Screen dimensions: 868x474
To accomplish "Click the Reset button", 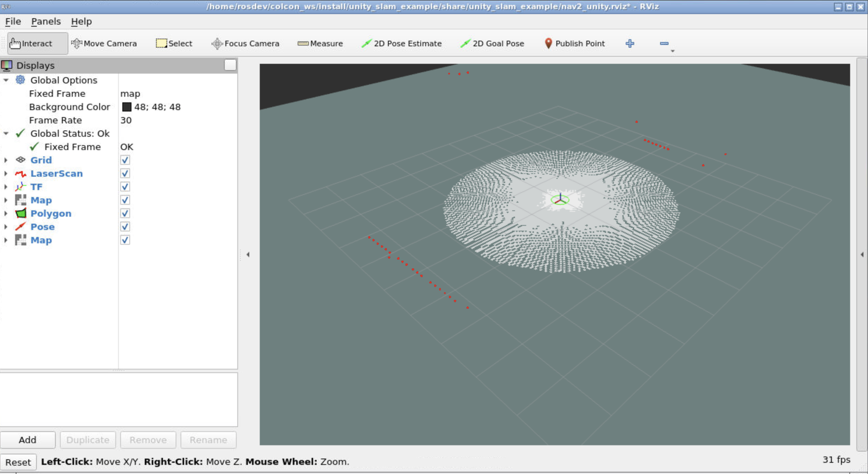I will (x=18, y=462).
